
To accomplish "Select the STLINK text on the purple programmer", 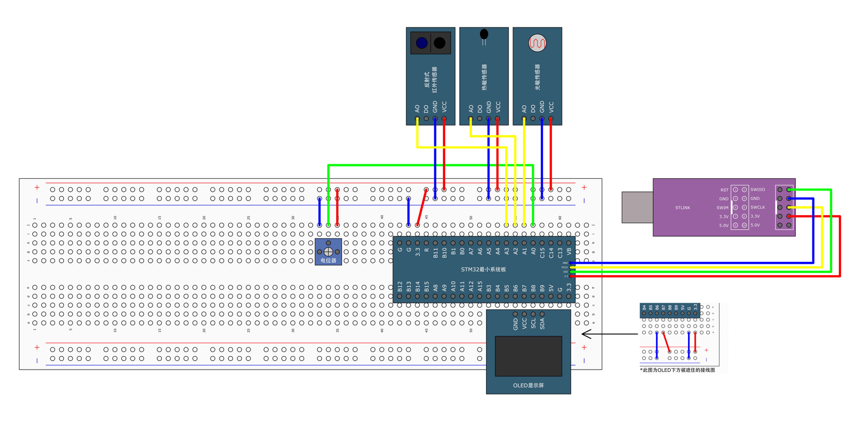I will click(x=682, y=208).
